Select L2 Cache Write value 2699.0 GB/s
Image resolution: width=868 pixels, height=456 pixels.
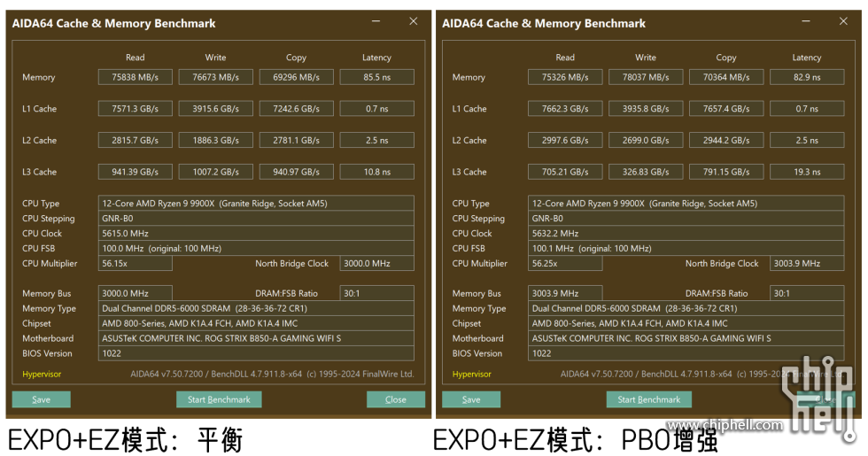click(x=646, y=140)
